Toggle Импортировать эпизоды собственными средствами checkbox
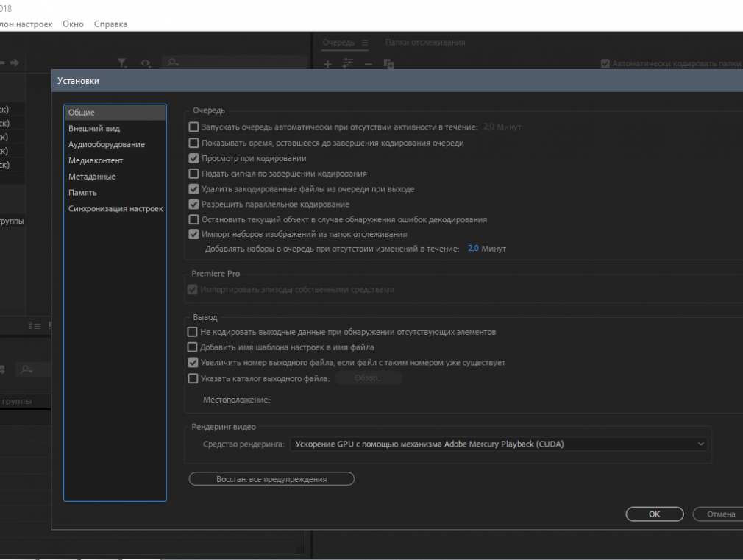The height and width of the screenshot is (560, 743). 193,290
